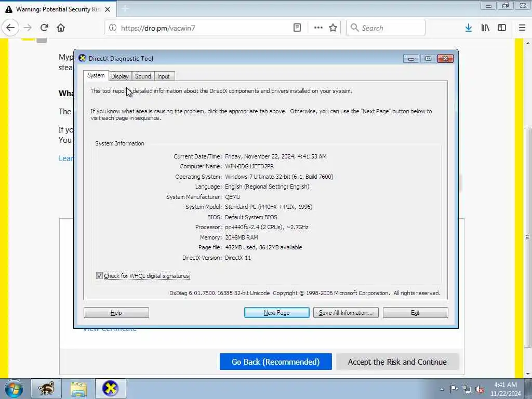Screen dimensions: 532x399
Task: Click the Page file value 482MB used
Action: pos(263,247)
